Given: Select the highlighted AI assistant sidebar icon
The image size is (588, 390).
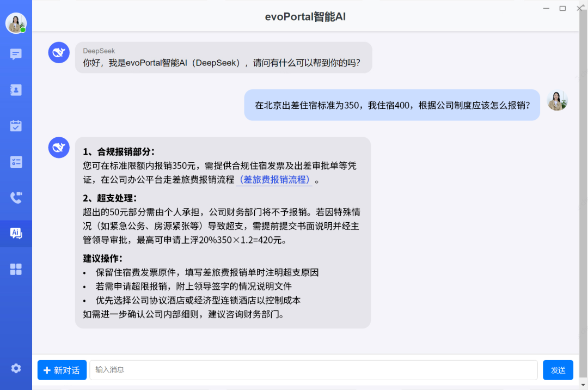Looking at the screenshot, I should [x=16, y=234].
